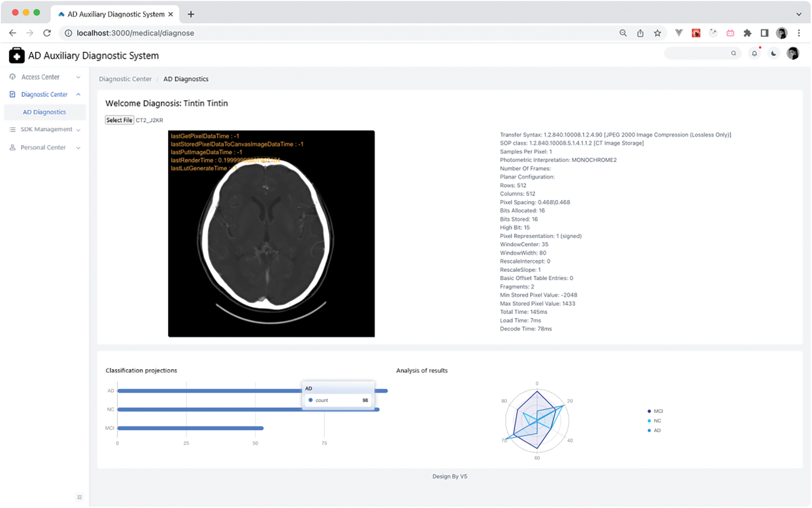Click the browser extensions puzzle icon

pyautogui.click(x=747, y=33)
